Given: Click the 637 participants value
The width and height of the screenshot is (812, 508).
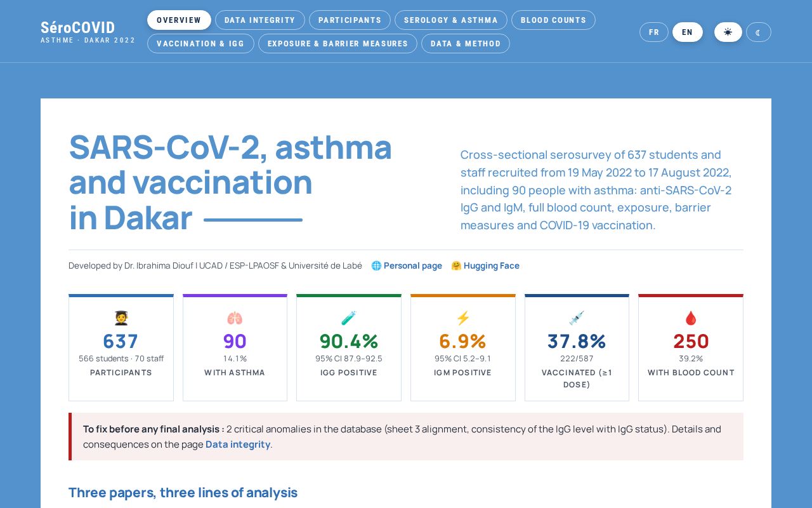Looking at the screenshot, I should click(x=121, y=341).
